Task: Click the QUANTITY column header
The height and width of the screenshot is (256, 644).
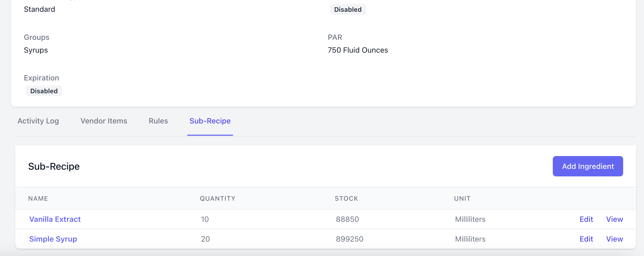Action: [x=218, y=199]
